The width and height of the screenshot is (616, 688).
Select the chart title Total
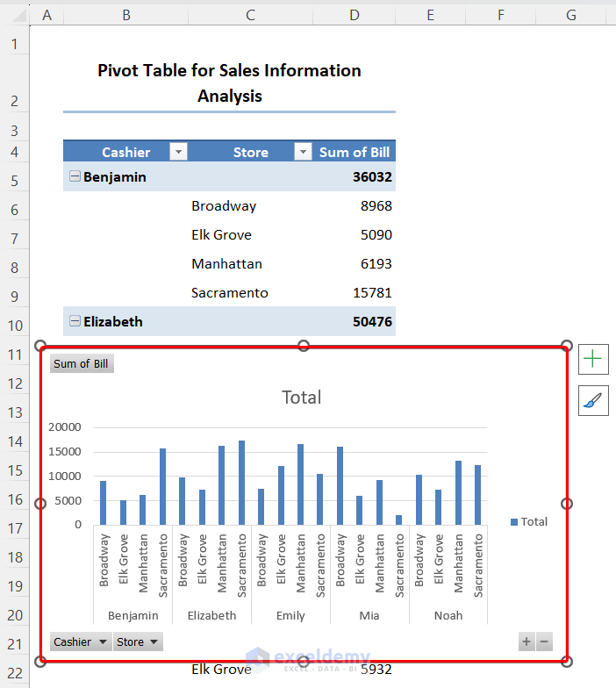coord(302,397)
